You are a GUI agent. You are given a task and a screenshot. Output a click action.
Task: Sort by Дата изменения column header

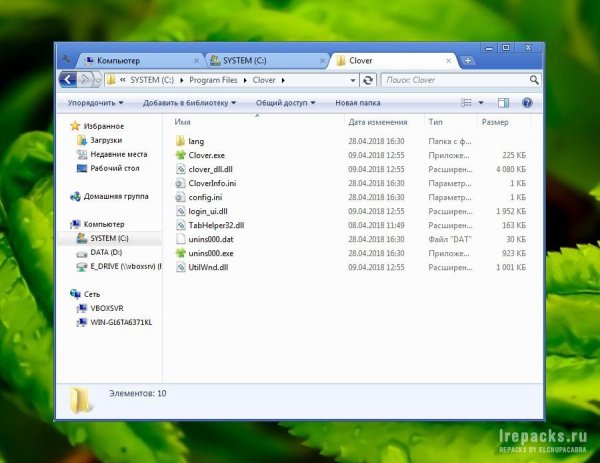coord(378,122)
